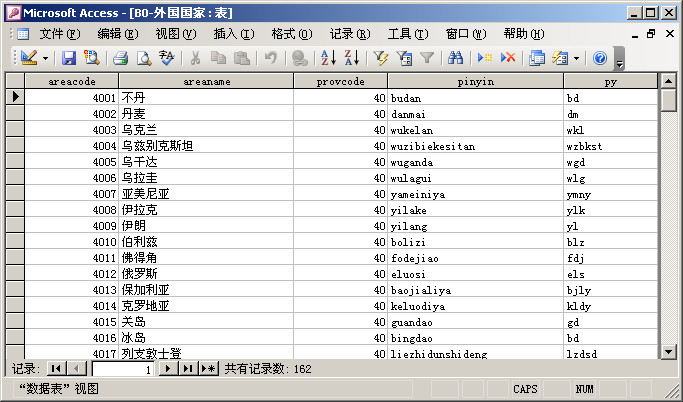
Task: Click the Cut scissors icon
Action: [196, 57]
